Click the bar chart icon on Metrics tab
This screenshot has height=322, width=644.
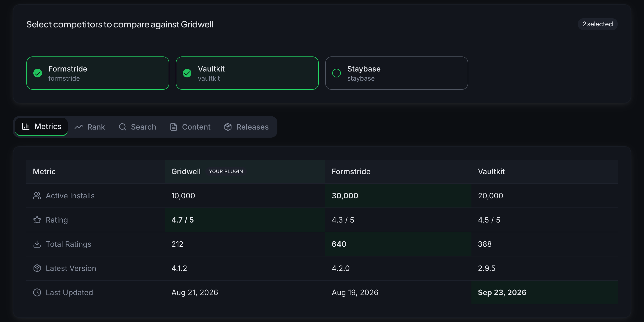(x=26, y=126)
